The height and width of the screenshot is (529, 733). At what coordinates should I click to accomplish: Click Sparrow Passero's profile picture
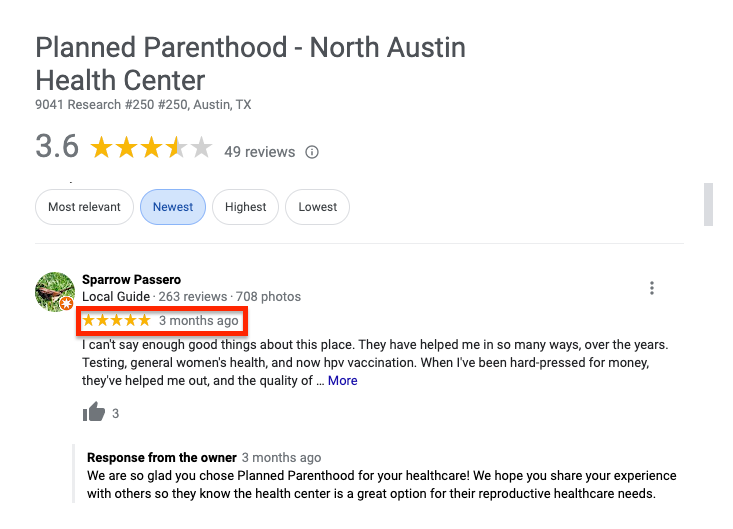(55, 292)
